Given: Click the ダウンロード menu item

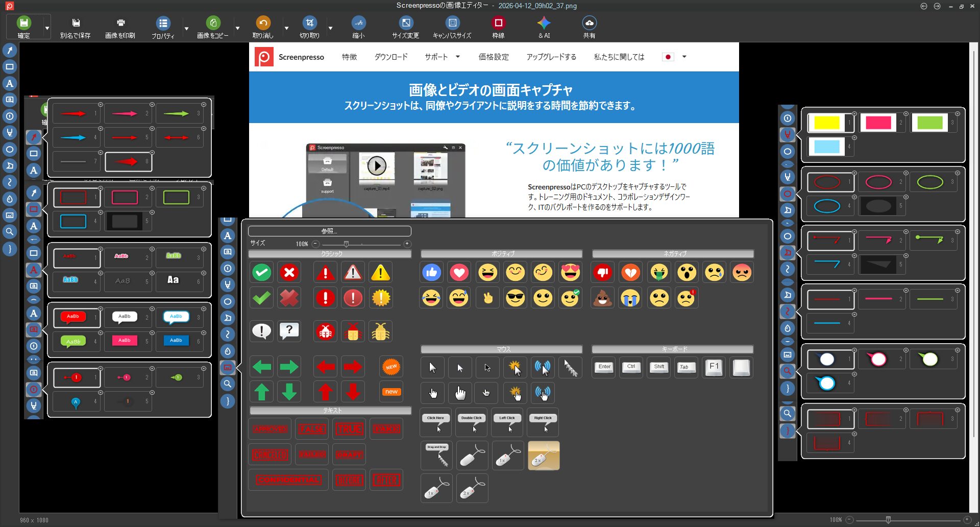Looking at the screenshot, I should coord(391,57).
